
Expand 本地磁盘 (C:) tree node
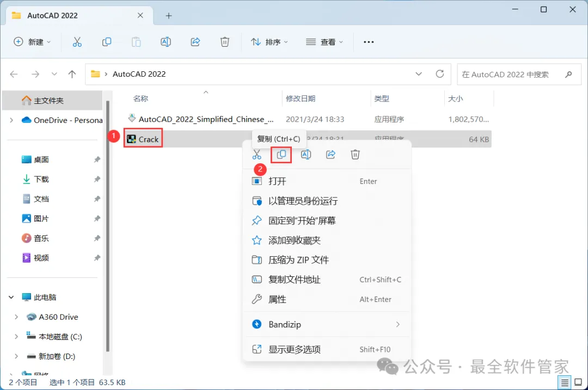coord(16,337)
